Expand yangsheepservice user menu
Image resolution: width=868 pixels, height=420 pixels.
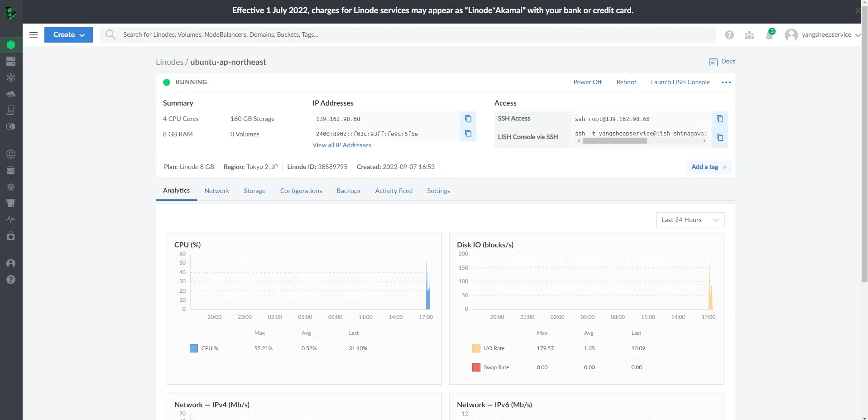point(823,35)
